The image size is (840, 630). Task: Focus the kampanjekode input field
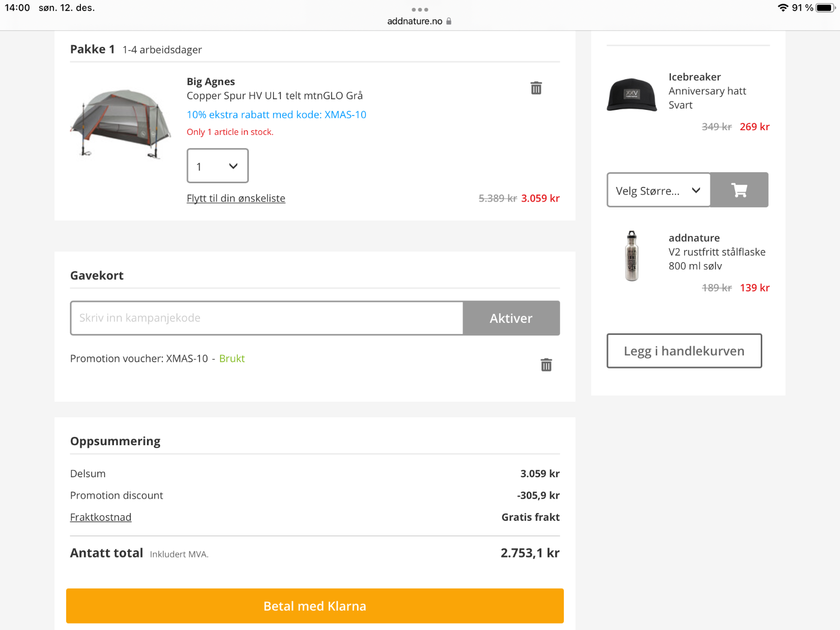[267, 318]
